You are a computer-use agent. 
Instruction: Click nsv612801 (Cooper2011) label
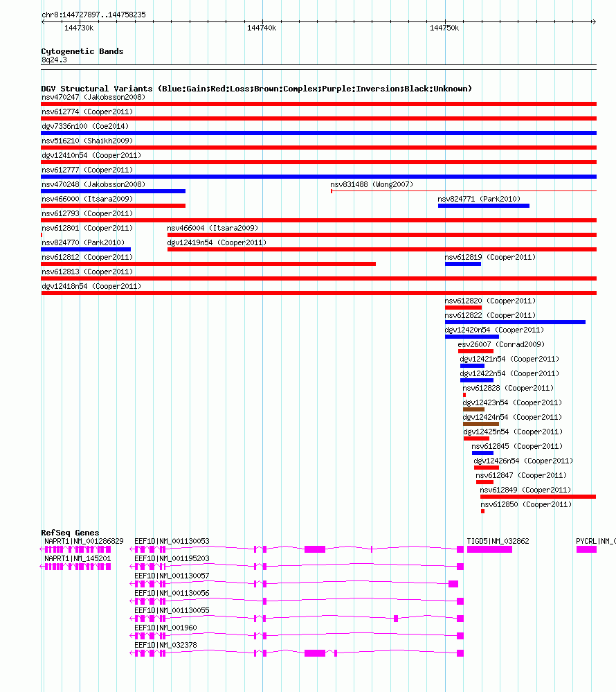pos(87,228)
